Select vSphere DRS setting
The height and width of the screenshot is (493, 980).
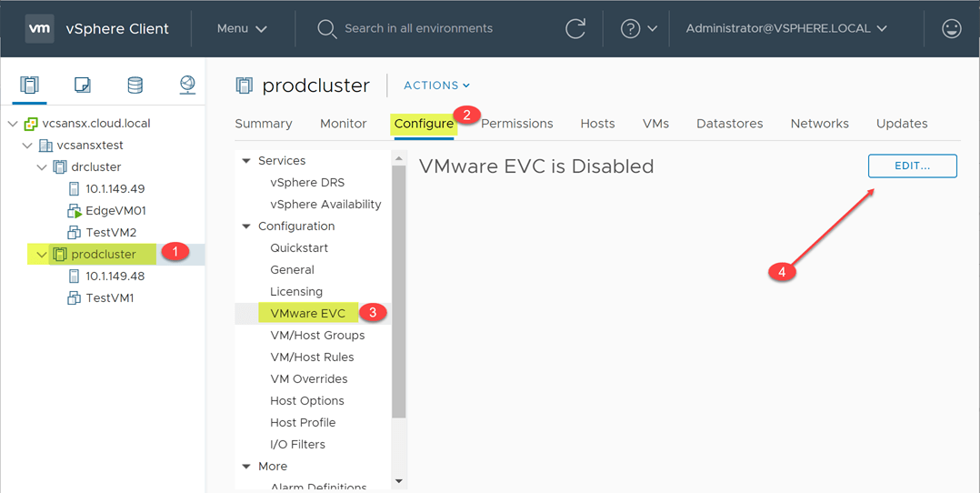(307, 183)
